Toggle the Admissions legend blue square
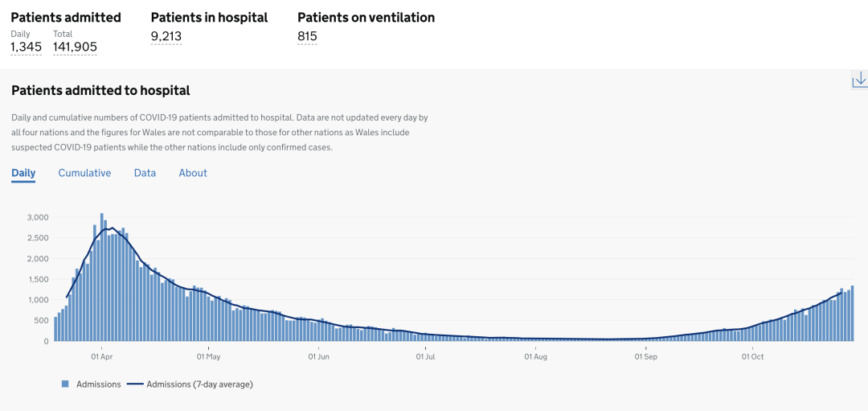 [65, 384]
